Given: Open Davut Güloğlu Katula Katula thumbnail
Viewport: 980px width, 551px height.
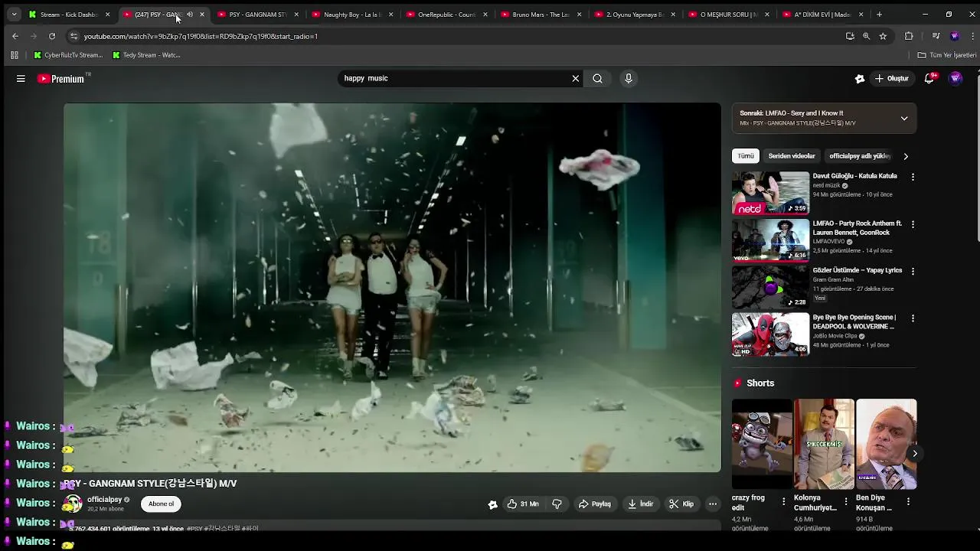Looking at the screenshot, I should click(770, 193).
